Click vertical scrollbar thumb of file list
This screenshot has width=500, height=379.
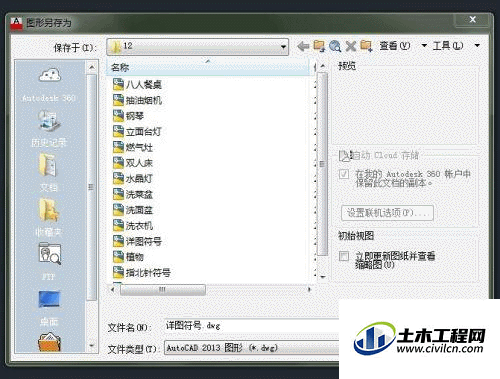322,164
